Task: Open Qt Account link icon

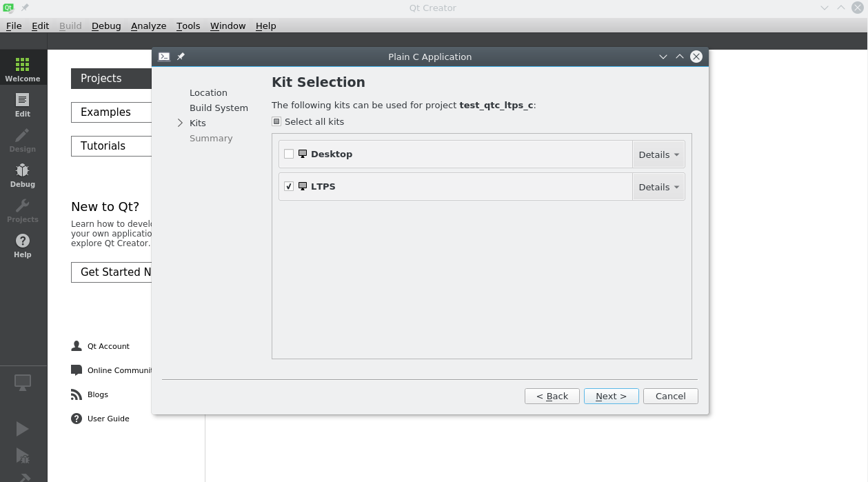Action: [x=77, y=346]
